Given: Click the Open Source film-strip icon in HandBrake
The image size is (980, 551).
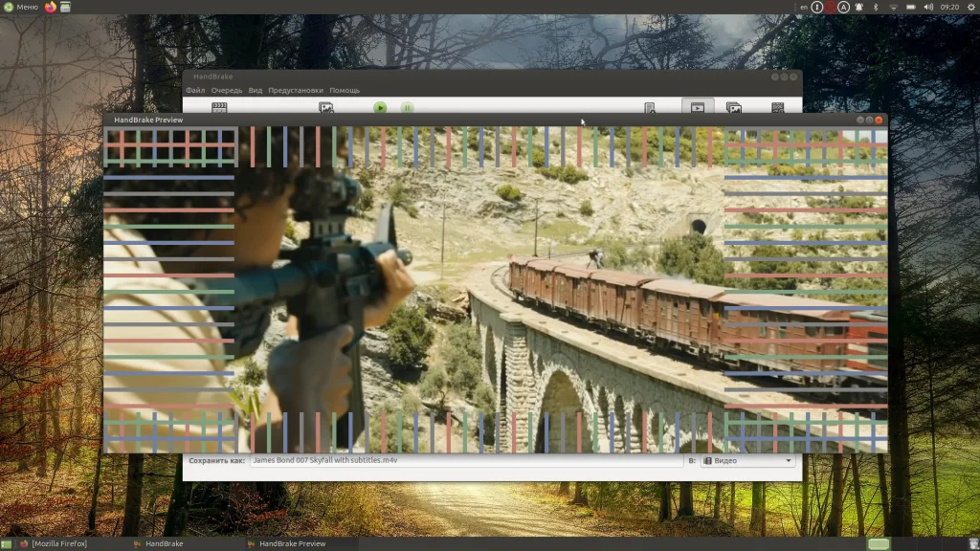Looking at the screenshot, I should (219, 107).
